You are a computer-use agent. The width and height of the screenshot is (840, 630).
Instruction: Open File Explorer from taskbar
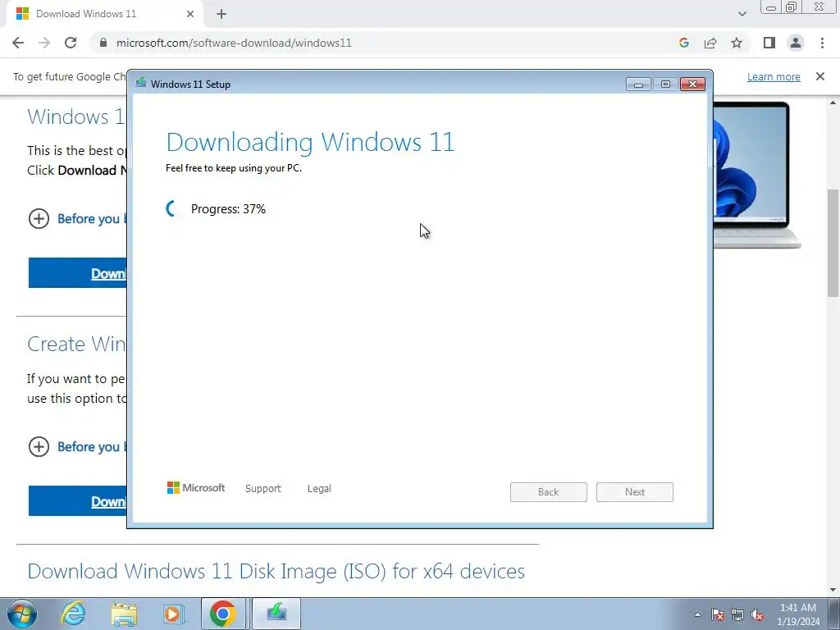124,614
